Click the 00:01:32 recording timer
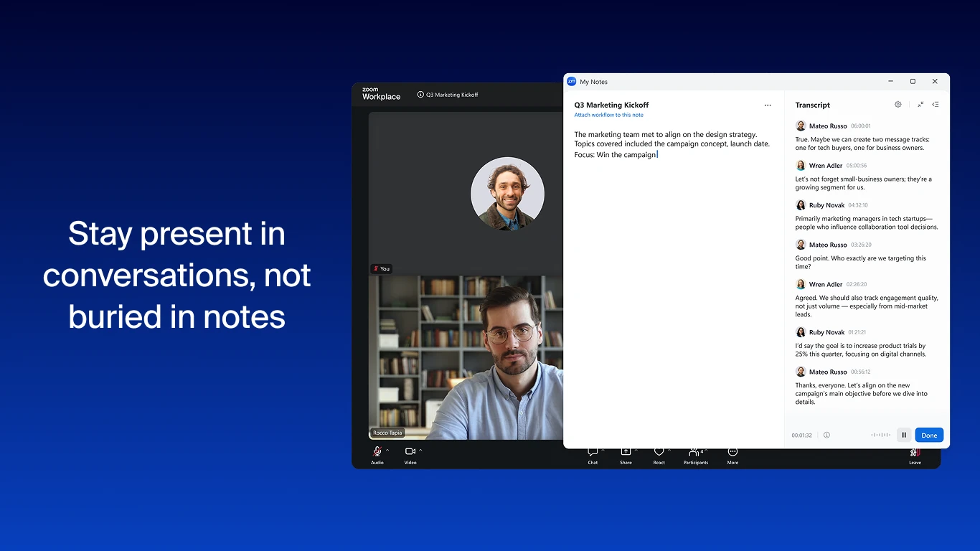980x551 pixels. (x=802, y=435)
